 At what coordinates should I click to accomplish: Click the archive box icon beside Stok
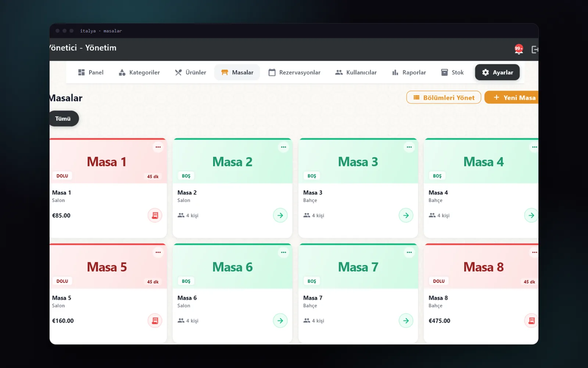pyautogui.click(x=444, y=72)
